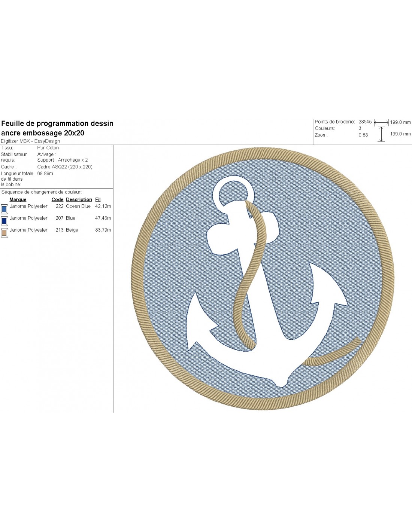412x532 pixels.
Task: Click the Zoom value 0.88
Action: (363, 135)
